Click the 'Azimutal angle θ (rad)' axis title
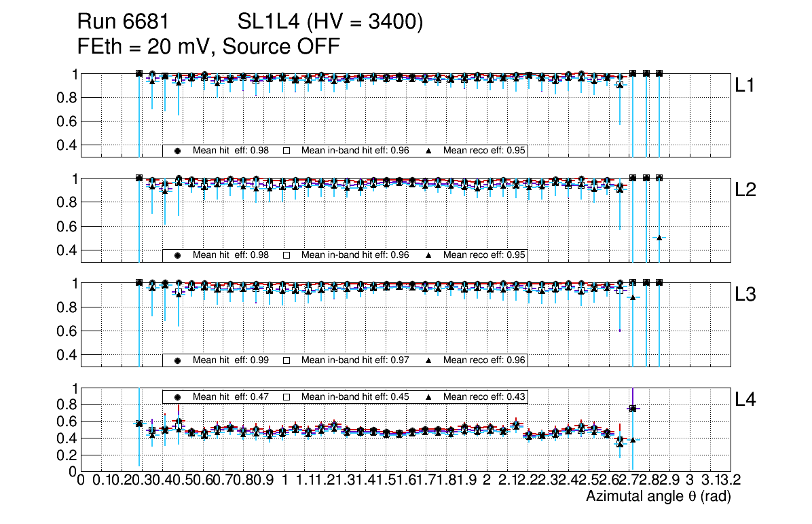 point(658,497)
